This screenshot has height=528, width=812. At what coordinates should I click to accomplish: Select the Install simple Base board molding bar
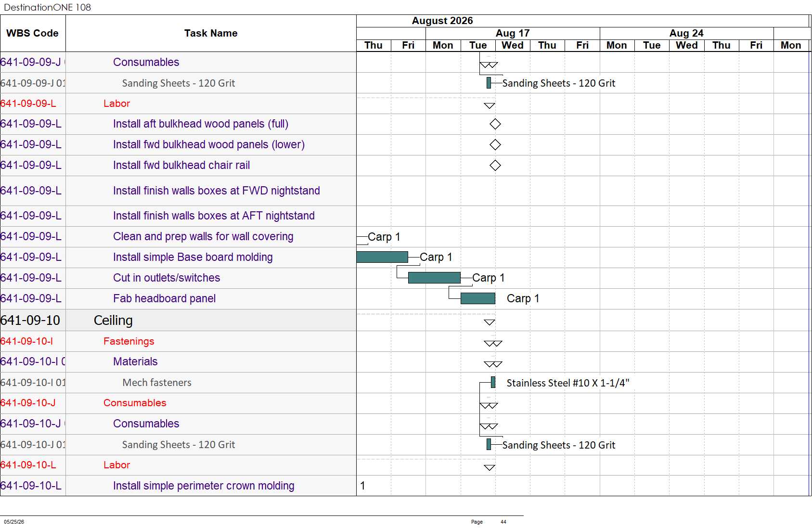382,257
